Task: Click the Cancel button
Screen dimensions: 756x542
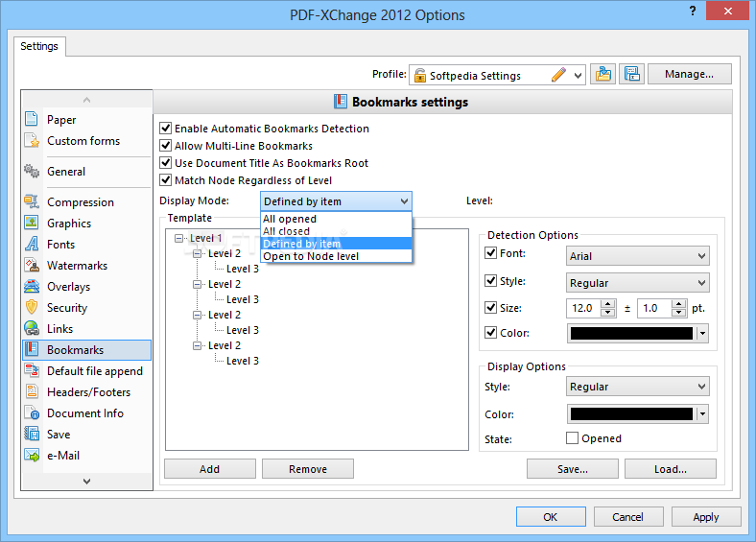Action: [x=628, y=516]
